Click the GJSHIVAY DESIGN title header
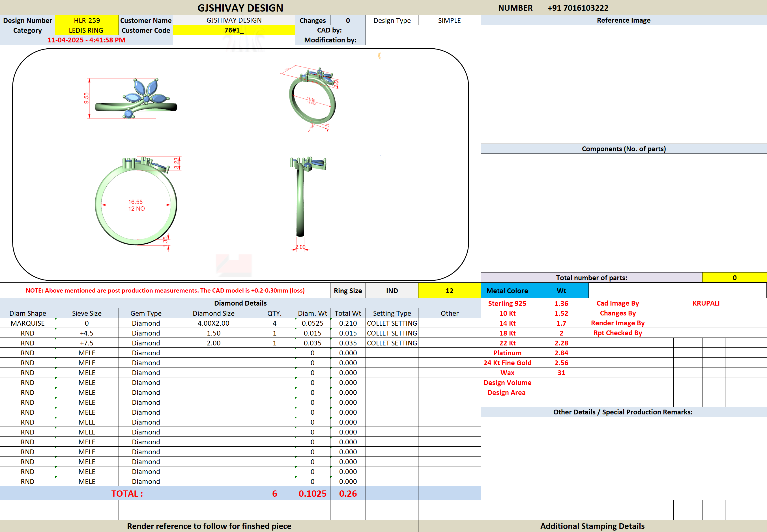The image size is (767, 532). (x=240, y=8)
